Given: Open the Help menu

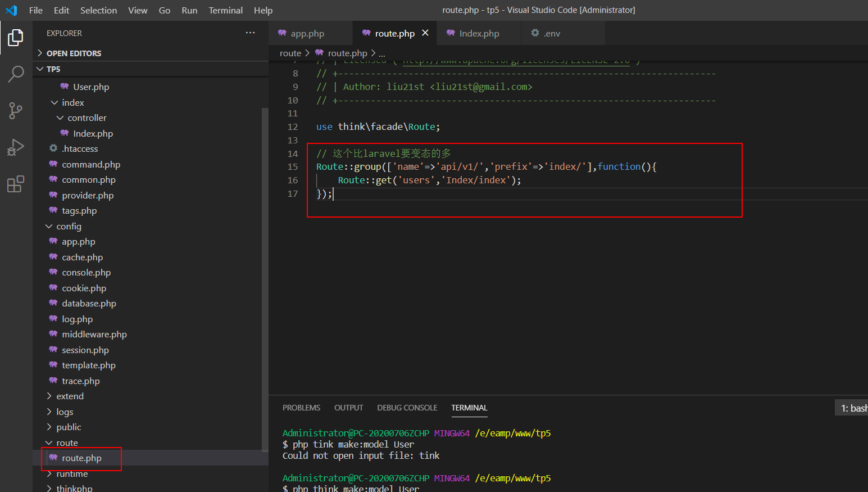Looking at the screenshot, I should pyautogui.click(x=263, y=10).
